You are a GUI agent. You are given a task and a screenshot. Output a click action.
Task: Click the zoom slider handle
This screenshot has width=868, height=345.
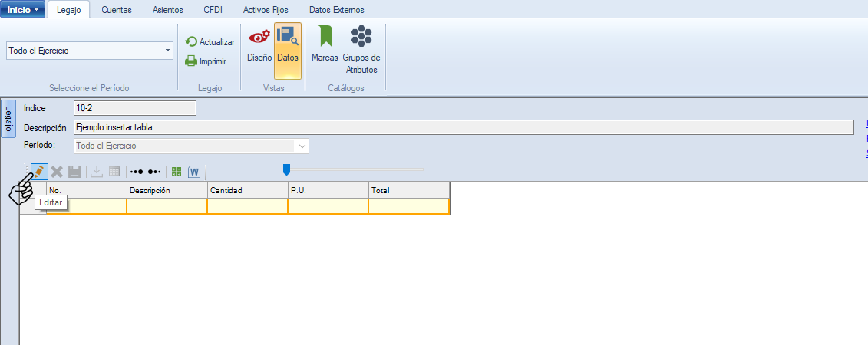coord(286,169)
